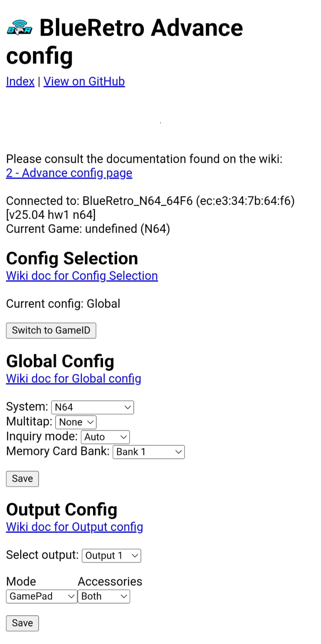This screenshot has height=644, width=321.
Task: Open the Advance config page wiki link
Action: 69,173
